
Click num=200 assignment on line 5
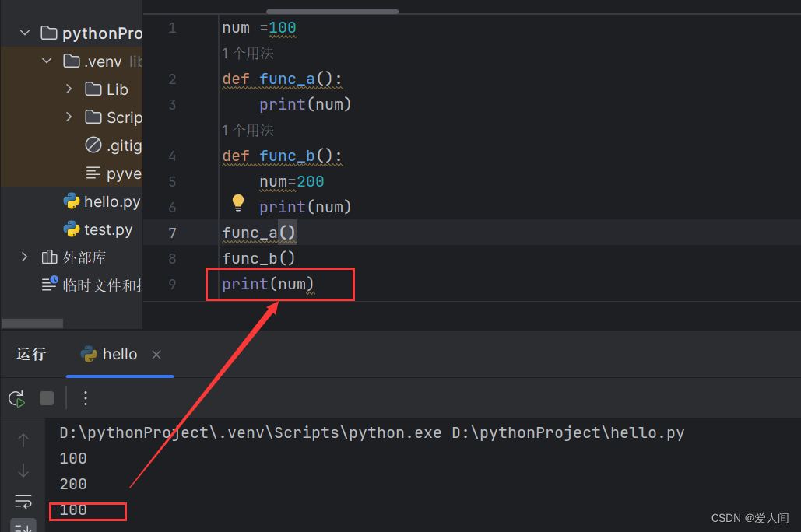pos(292,182)
